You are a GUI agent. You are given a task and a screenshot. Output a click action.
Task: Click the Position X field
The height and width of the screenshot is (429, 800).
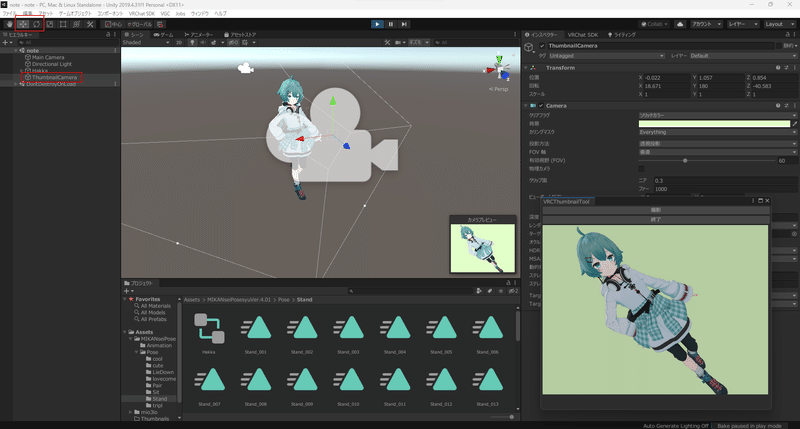tap(667, 78)
